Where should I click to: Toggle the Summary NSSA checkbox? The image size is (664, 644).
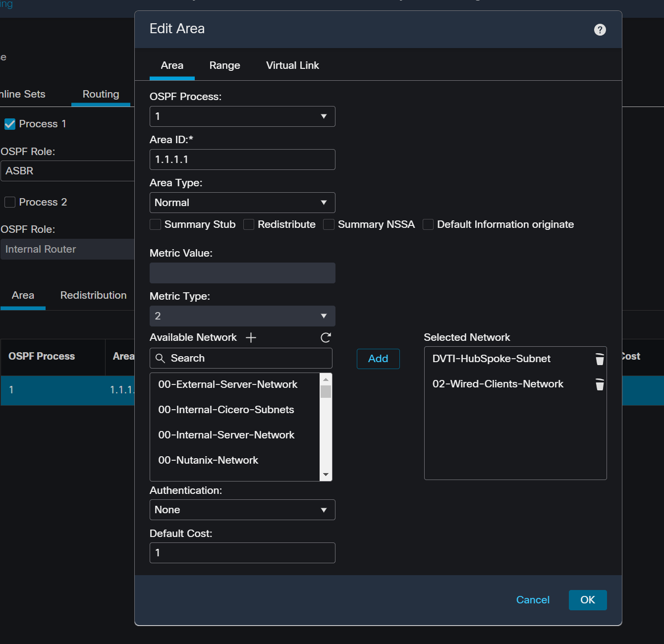(x=329, y=224)
